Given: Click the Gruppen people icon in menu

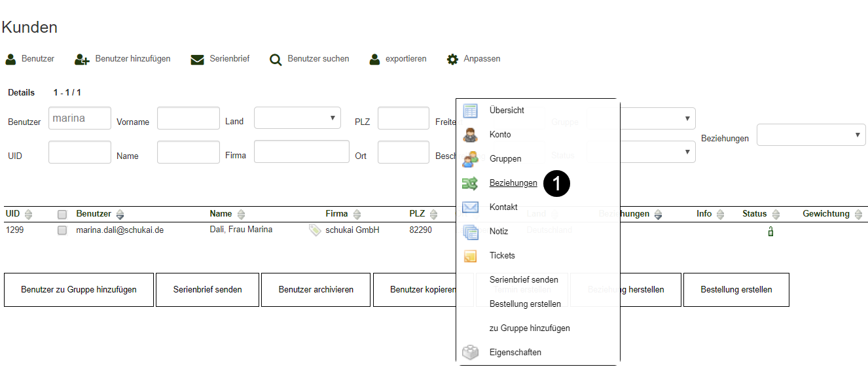Looking at the screenshot, I should click(x=470, y=159).
